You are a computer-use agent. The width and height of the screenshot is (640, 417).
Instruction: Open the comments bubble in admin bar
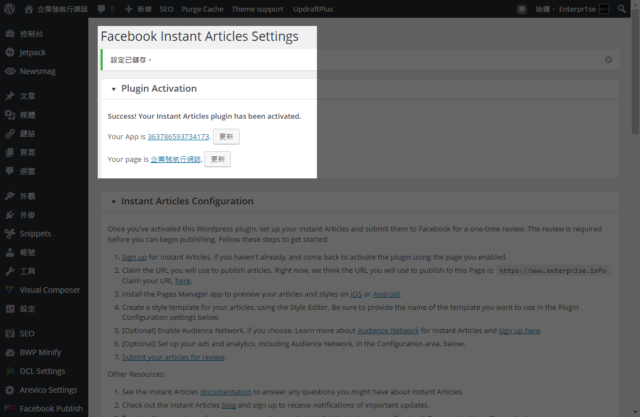(102, 9)
